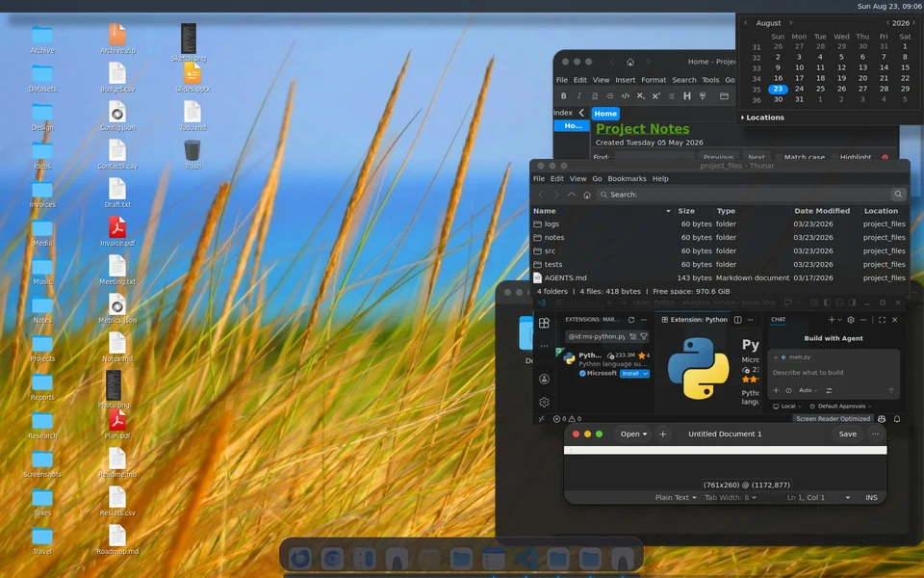This screenshot has height=578, width=924.
Task: Click the Save button in text editor
Action: (847, 434)
